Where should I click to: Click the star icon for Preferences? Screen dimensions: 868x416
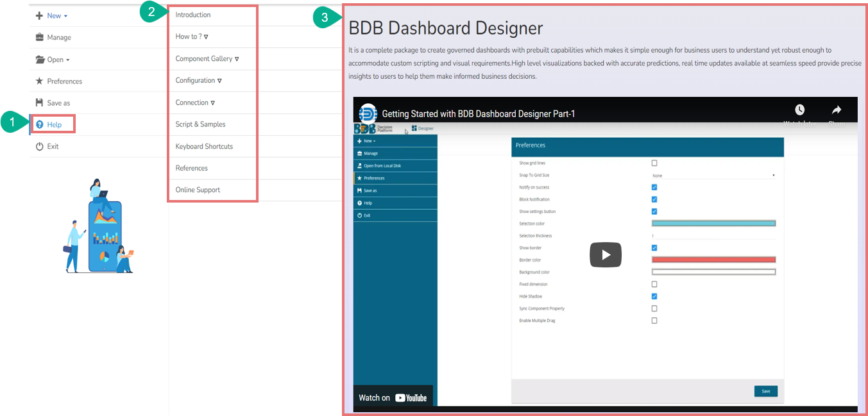(x=40, y=81)
